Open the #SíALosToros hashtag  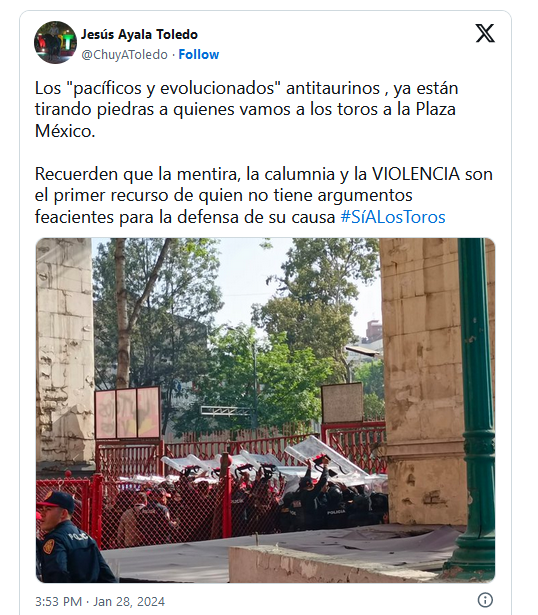point(393,217)
